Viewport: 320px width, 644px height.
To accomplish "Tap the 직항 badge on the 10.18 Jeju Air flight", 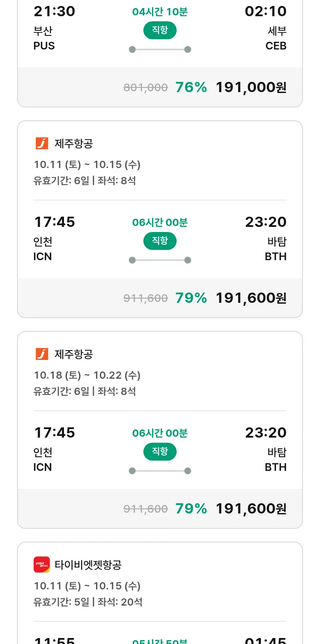I will pyautogui.click(x=160, y=452).
